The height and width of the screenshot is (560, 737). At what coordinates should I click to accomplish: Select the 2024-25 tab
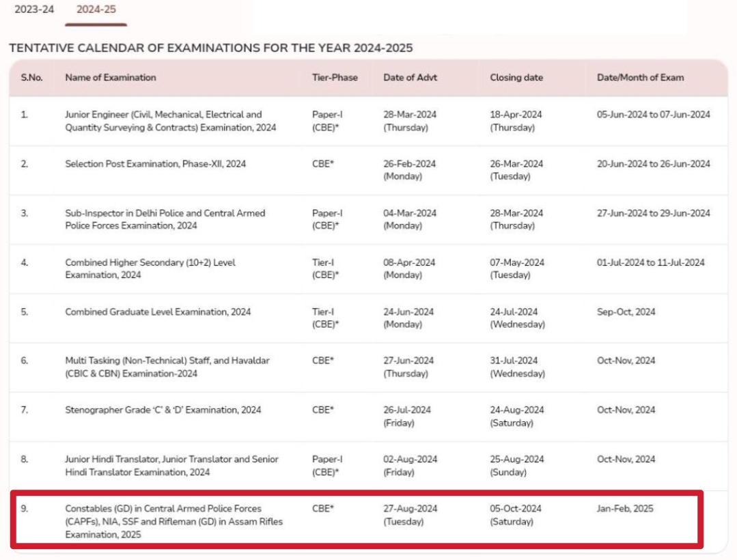(x=96, y=10)
